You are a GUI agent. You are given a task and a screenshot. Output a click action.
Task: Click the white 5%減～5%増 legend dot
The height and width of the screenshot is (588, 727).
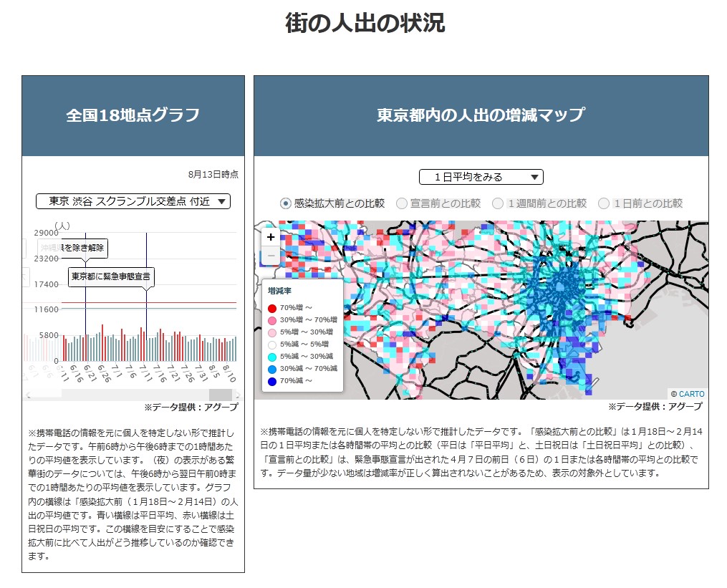(272, 344)
